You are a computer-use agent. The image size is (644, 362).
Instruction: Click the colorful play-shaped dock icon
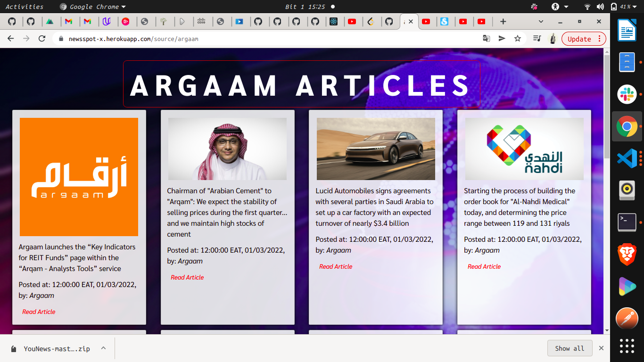coord(627,286)
